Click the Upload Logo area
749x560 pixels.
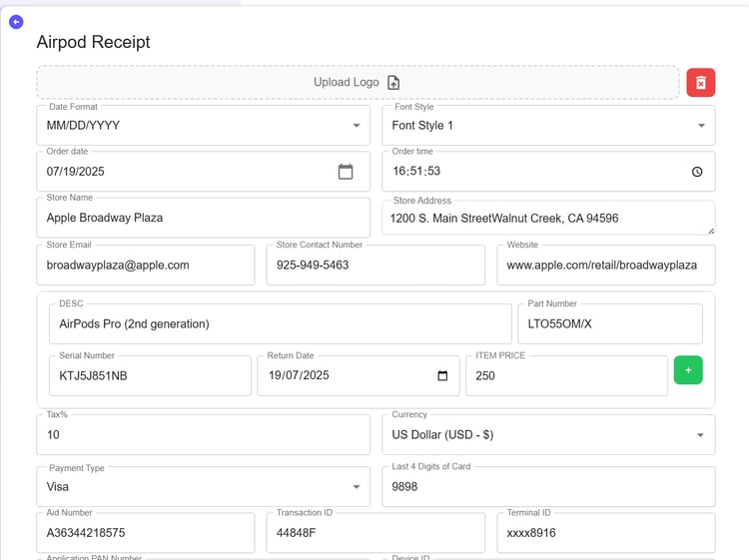click(x=358, y=83)
